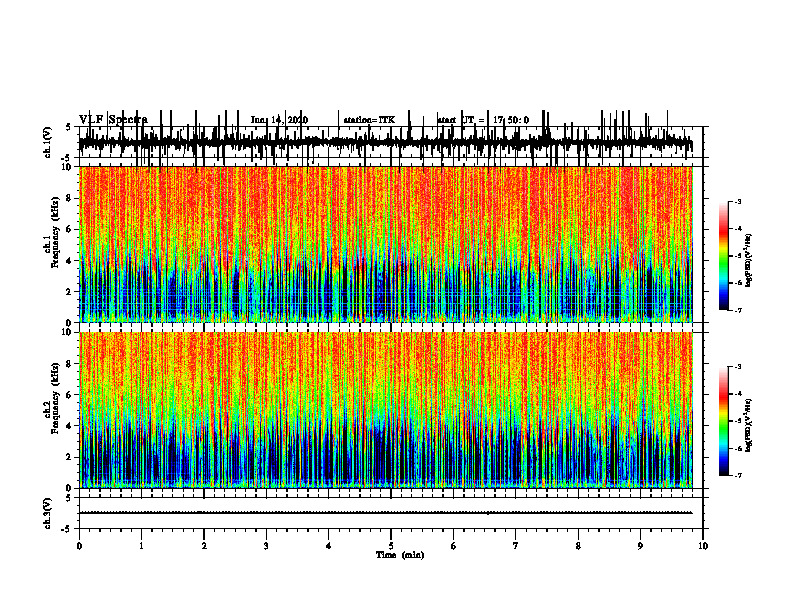Click the "5" tick on ch.1(V) axis
Viewport: 792px width, 612px height.
coord(69,127)
